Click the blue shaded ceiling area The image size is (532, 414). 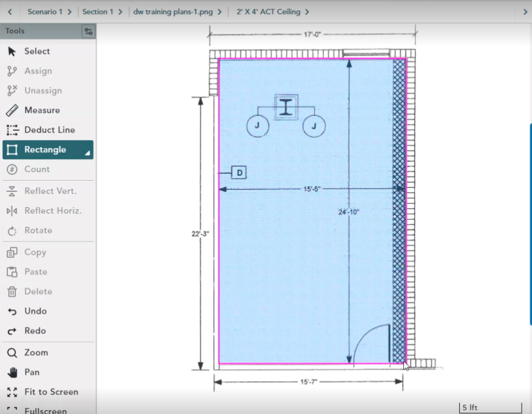298,266
